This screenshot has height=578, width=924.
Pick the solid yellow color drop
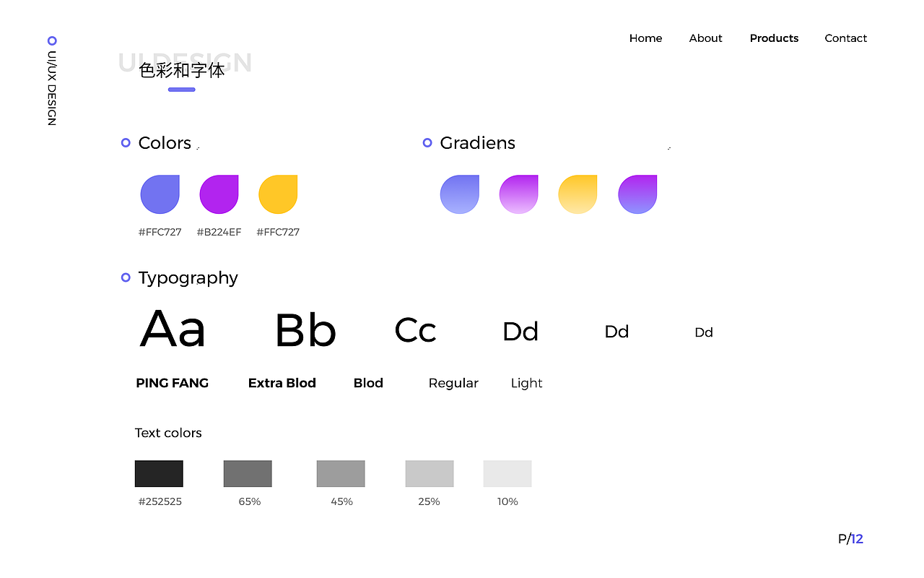278,194
